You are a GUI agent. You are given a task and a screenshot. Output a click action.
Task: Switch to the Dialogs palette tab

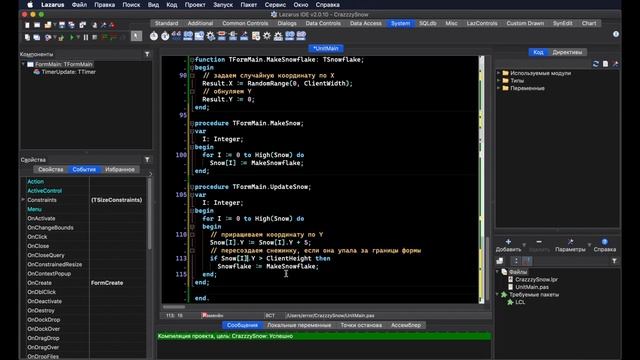(287, 23)
